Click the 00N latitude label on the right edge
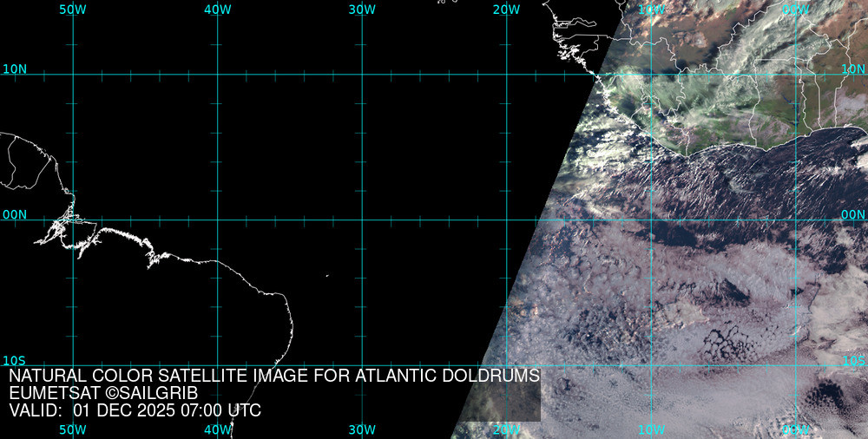This screenshot has width=868, height=439. [x=853, y=214]
